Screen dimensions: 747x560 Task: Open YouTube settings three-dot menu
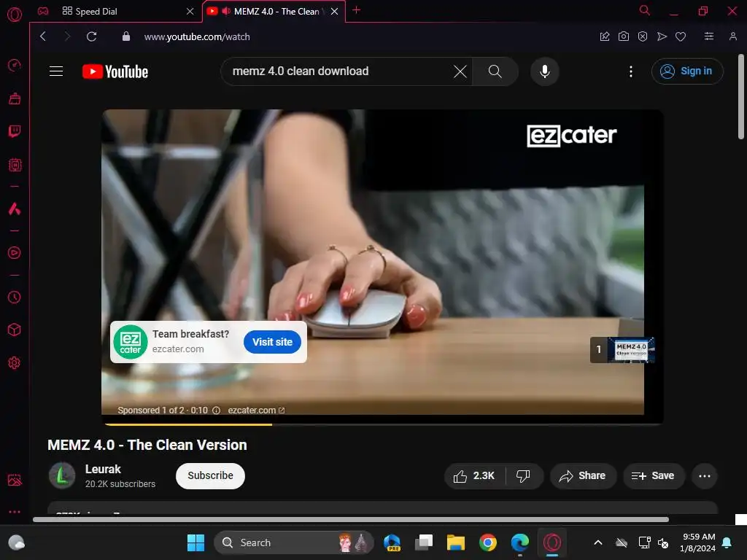point(631,71)
